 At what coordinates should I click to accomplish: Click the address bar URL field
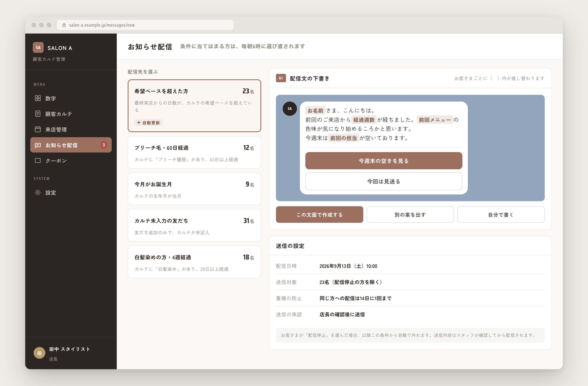click(145, 25)
